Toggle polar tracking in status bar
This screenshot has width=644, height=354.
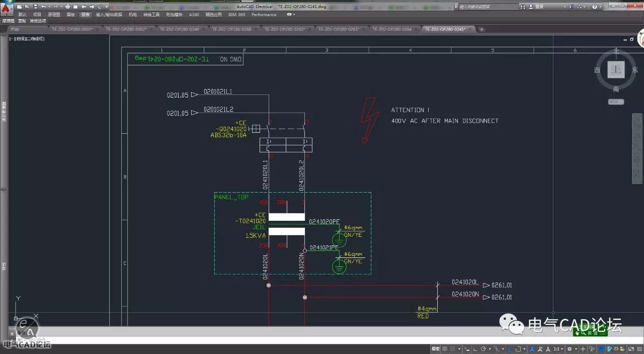(483, 349)
